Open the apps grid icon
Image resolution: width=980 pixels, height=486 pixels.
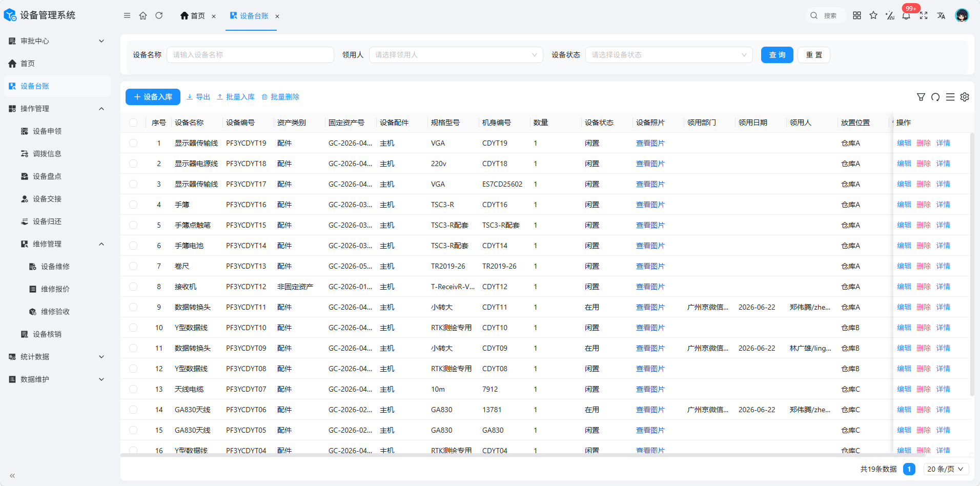click(857, 15)
